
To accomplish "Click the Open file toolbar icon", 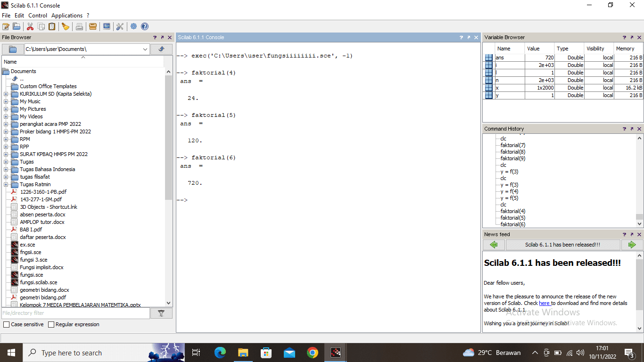I will pyautogui.click(x=17, y=26).
